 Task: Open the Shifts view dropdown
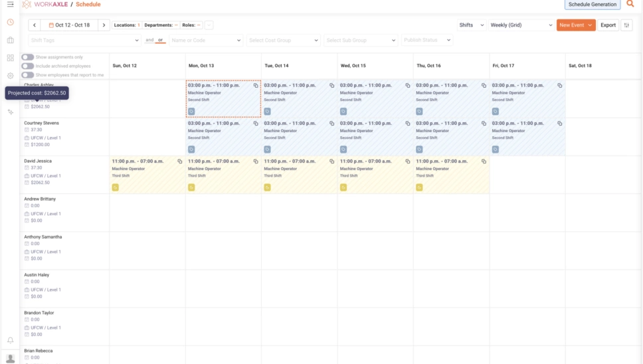point(472,25)
